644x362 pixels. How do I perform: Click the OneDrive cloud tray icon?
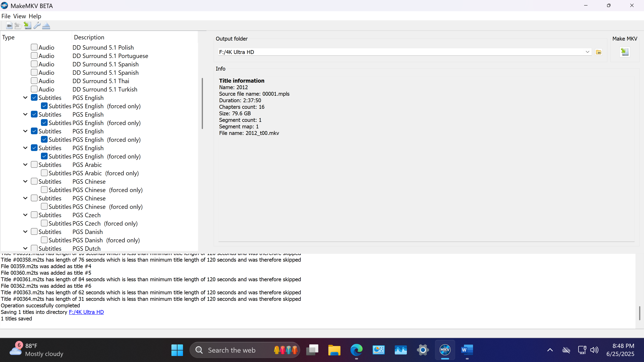(x=566, y=350)
